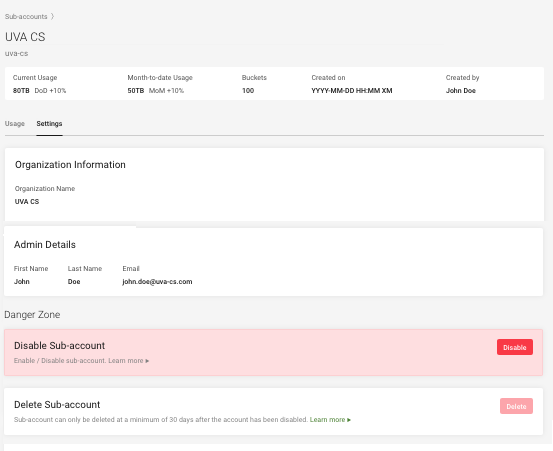The image size is (553, 451).
Task: Switch to the Usage tab
Action: [15, 124]
